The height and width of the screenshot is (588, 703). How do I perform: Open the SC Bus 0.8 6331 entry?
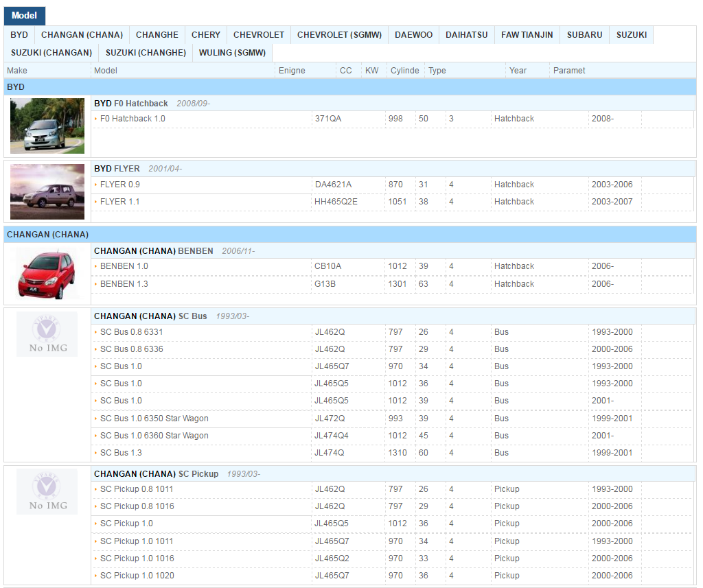131,332
